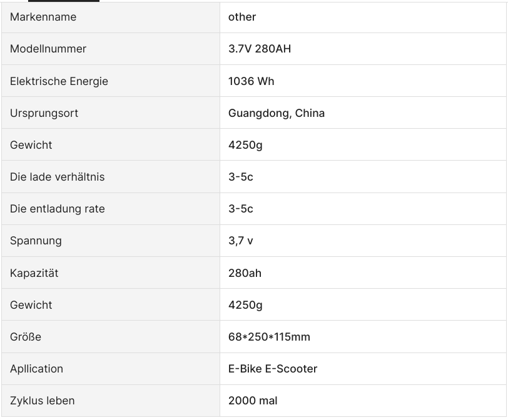Select the E-Bike E-Scooter value
Screen dimensions: 508x420
(x=272, y=369)
